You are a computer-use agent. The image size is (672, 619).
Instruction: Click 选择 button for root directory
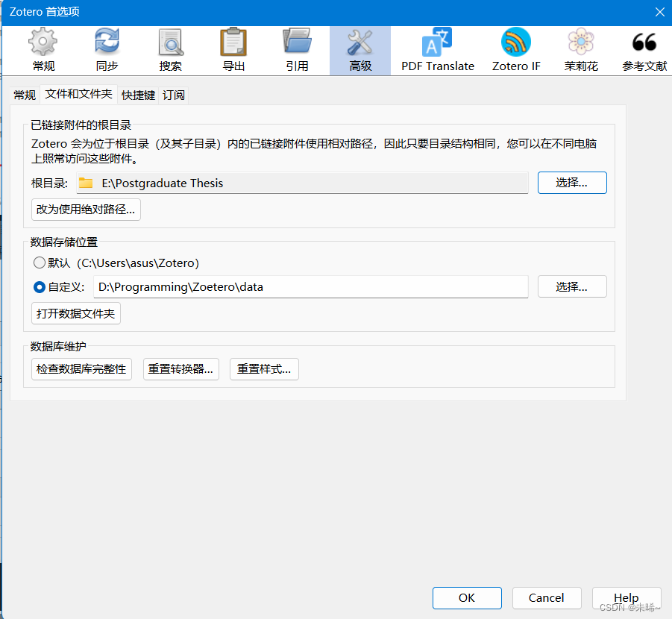[572, 183]
